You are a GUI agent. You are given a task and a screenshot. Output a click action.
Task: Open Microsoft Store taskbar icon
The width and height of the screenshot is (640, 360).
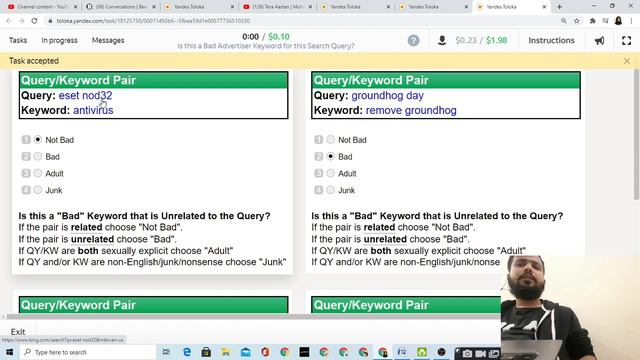206,352
